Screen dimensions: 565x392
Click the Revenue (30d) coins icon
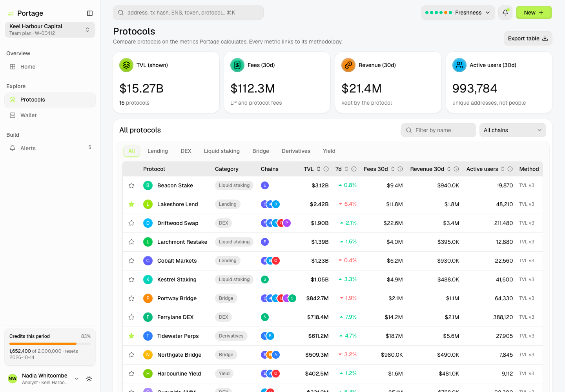tap(348, 65)
